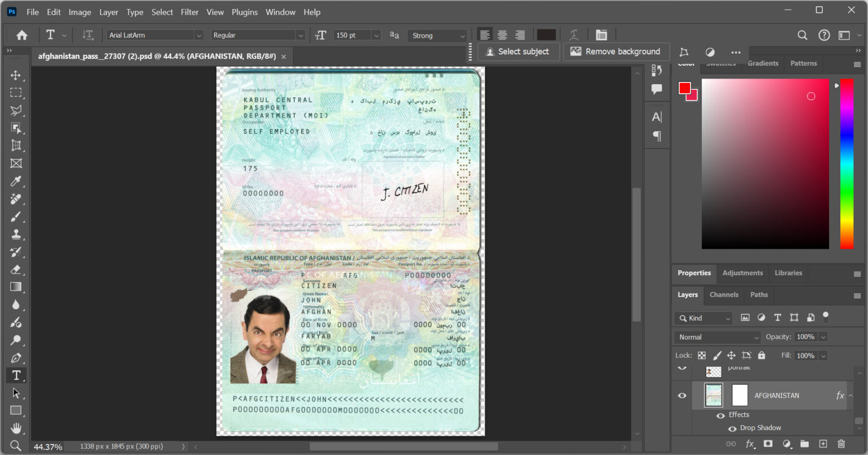
Task: Open the Search magnifier icon
Action: click(802, 35)
